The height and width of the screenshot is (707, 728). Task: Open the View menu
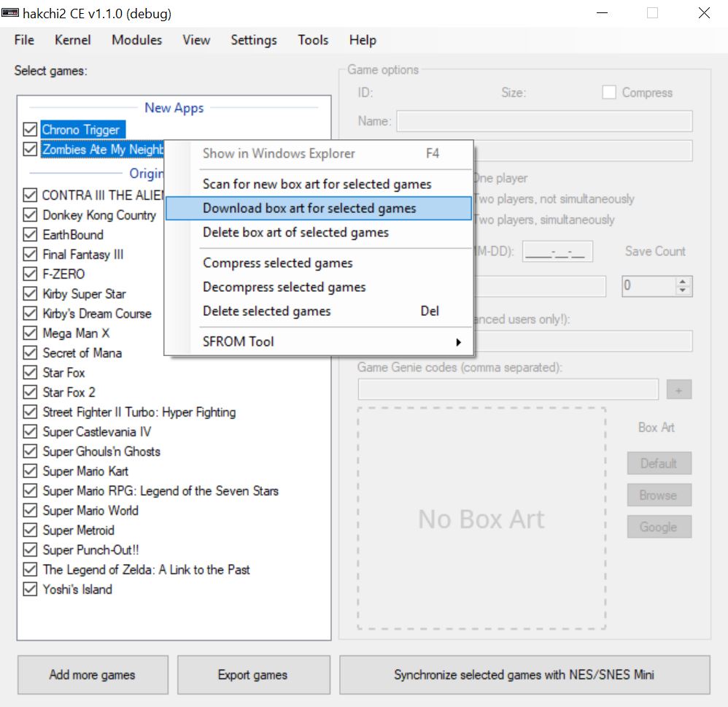tap(196, 40)
